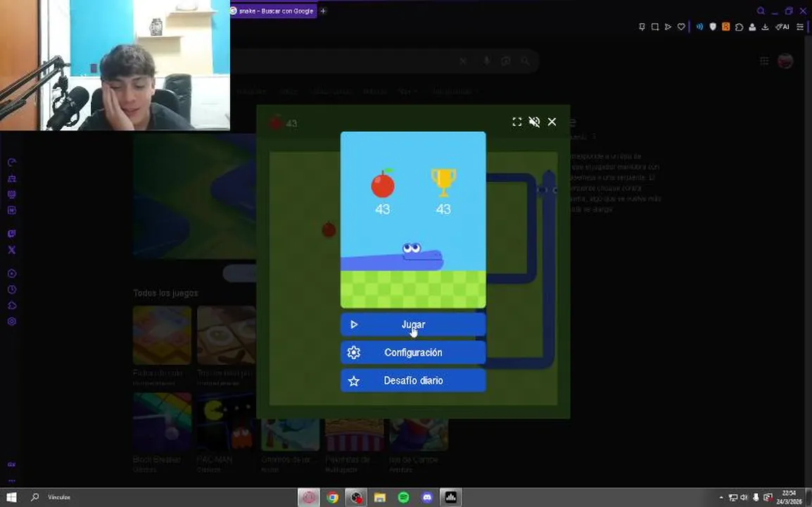Screen dimensions: 812x507
Task: Open the browser tab search magnifier
Action: [760, 11]
